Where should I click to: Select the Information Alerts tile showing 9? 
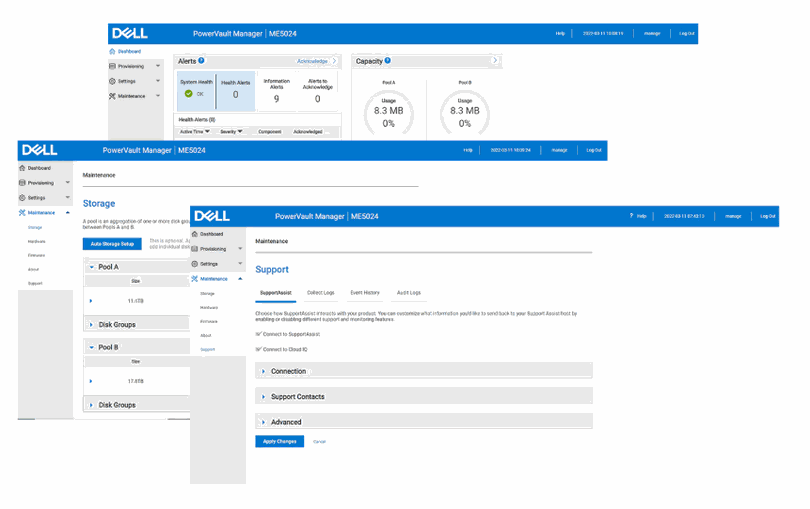pyautogui.click(x=276, y=91)
